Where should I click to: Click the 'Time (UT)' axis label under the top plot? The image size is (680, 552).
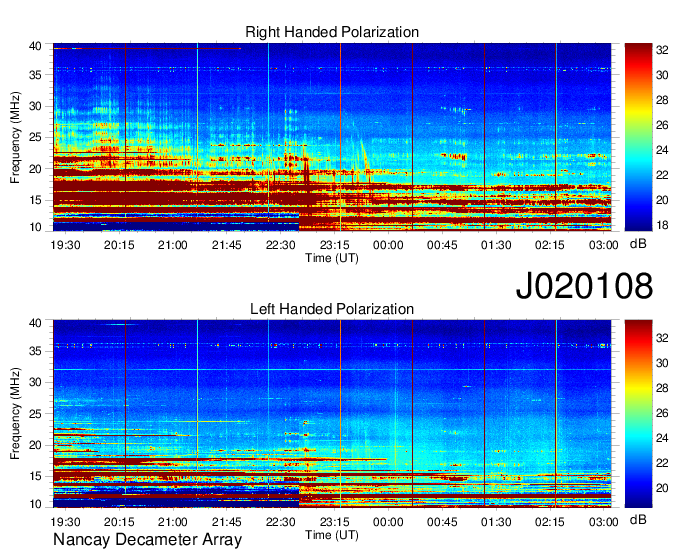pos(332,258)
